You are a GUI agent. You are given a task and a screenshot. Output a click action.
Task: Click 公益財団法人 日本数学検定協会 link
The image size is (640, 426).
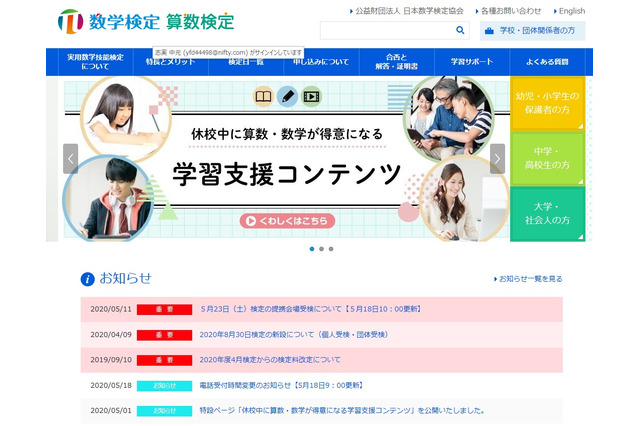[407, 11]
